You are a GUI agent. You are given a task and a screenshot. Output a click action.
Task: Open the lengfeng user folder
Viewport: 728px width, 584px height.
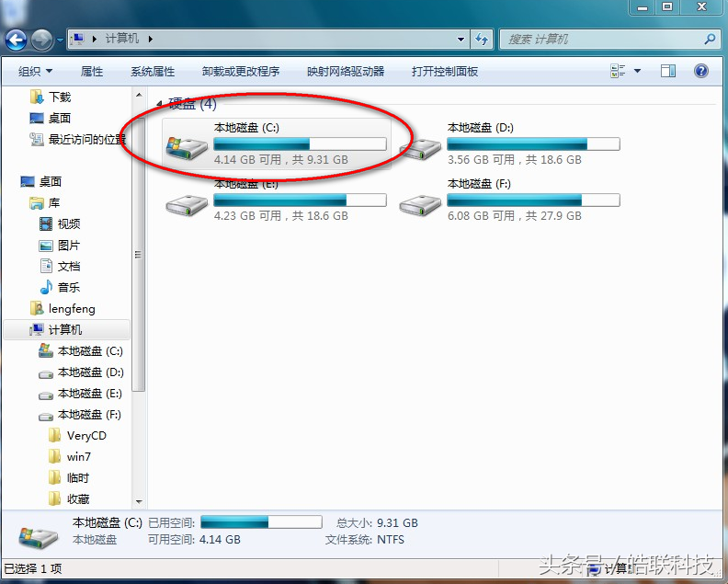63,308
